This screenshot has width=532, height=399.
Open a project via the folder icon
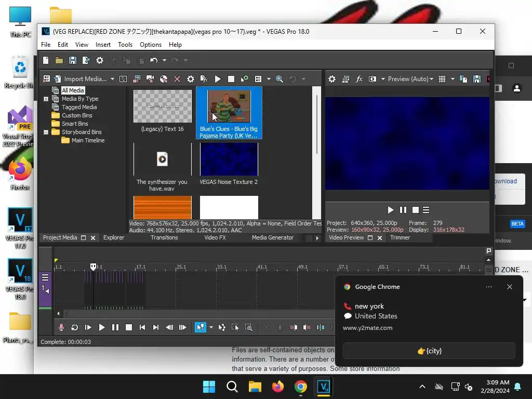(x=59, y=60)
